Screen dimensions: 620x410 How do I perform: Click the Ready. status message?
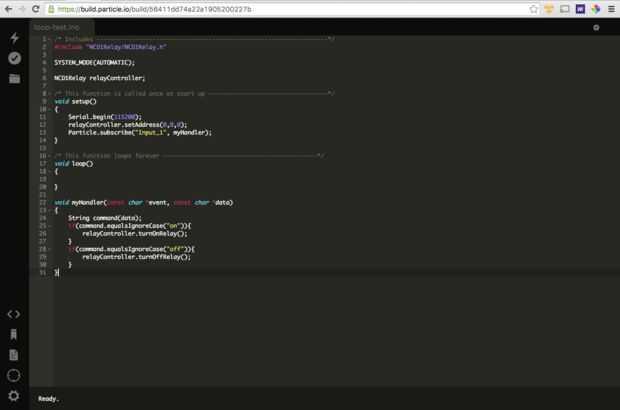(48, 399)
